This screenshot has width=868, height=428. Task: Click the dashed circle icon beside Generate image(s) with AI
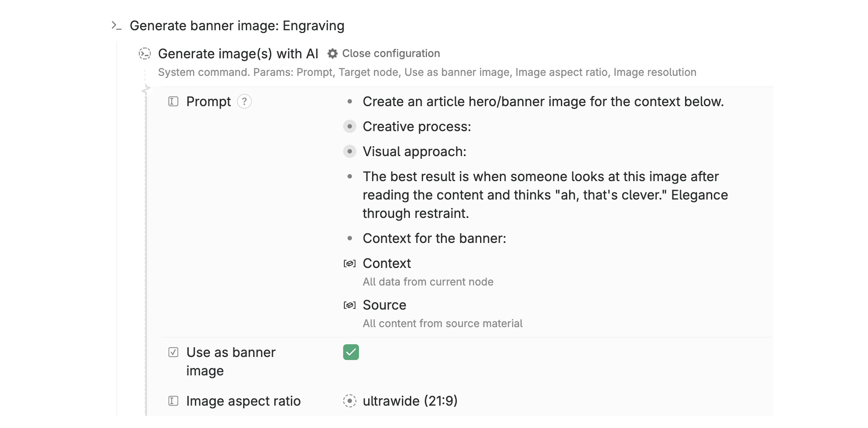click(x=145, y=53)
